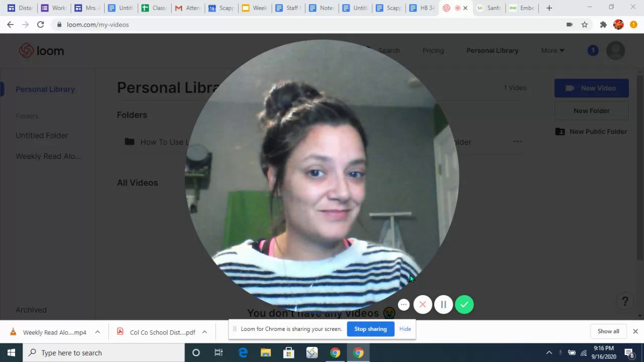Screen dimensions: 644x362
Task: Open options for the folder row ellipsis
Action: coord(517,142)
